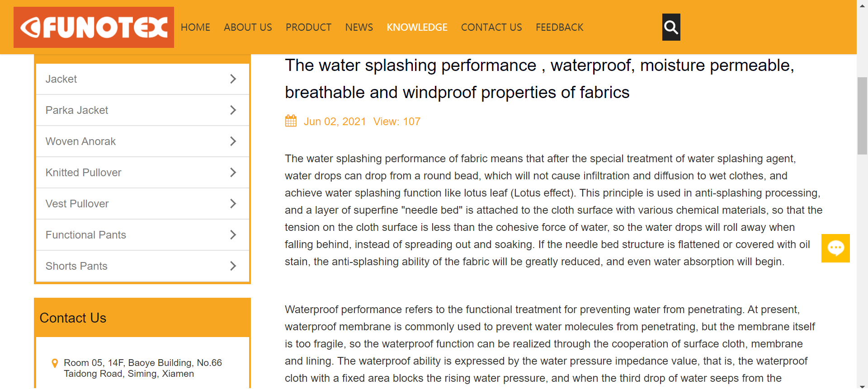The image size is (868, 389).
Task: Expand the Jacket category arrow
Action: tap(233, 79)
